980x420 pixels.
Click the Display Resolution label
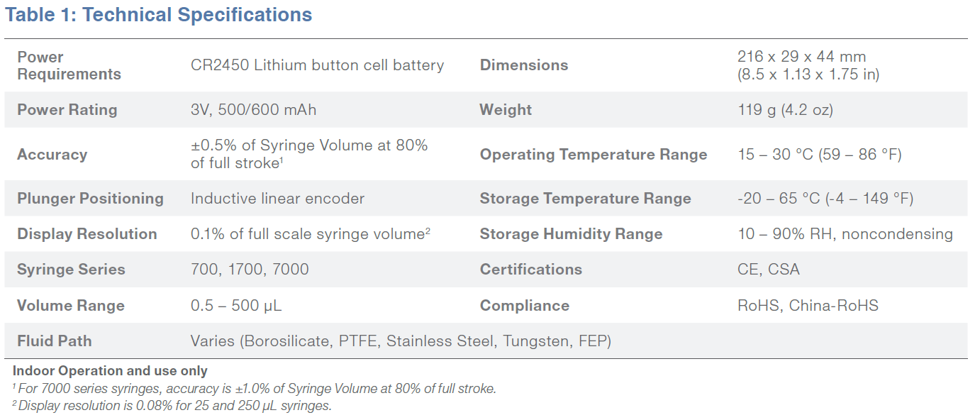87,234
